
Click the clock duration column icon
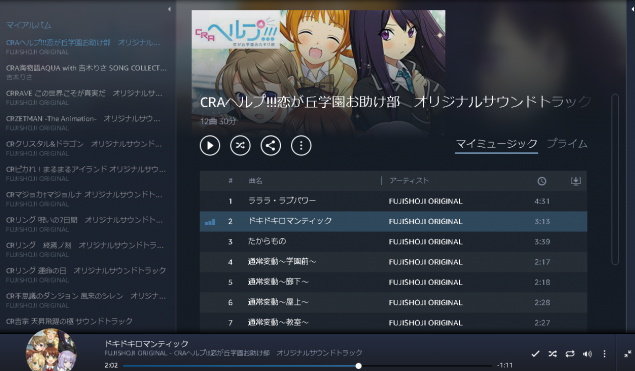click(x=541, y=181)
